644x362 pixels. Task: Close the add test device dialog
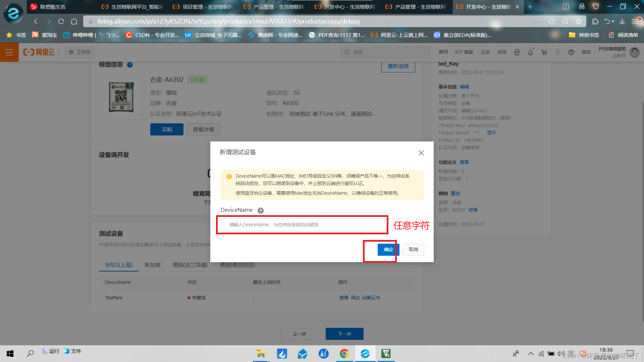point(421,153)
